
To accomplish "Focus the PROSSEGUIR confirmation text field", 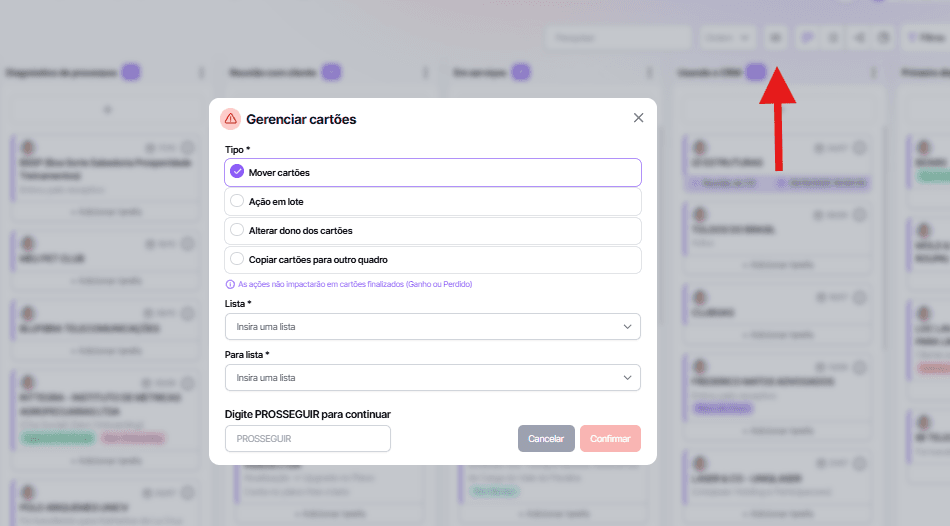I will point(308,439).
